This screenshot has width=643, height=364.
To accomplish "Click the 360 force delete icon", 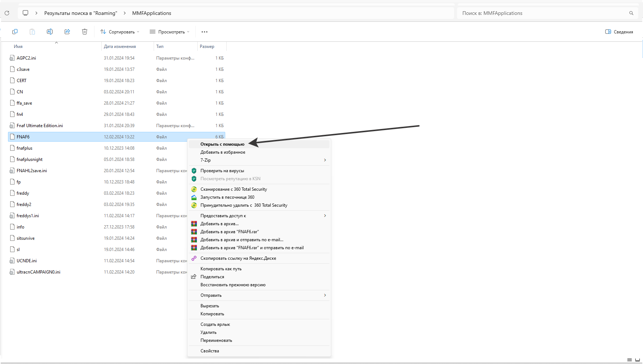I will coord(194,205).
